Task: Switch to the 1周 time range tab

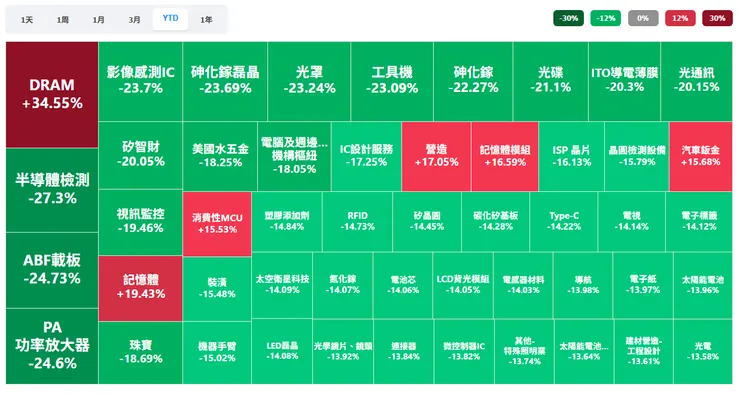Action: tap(63, 20)
